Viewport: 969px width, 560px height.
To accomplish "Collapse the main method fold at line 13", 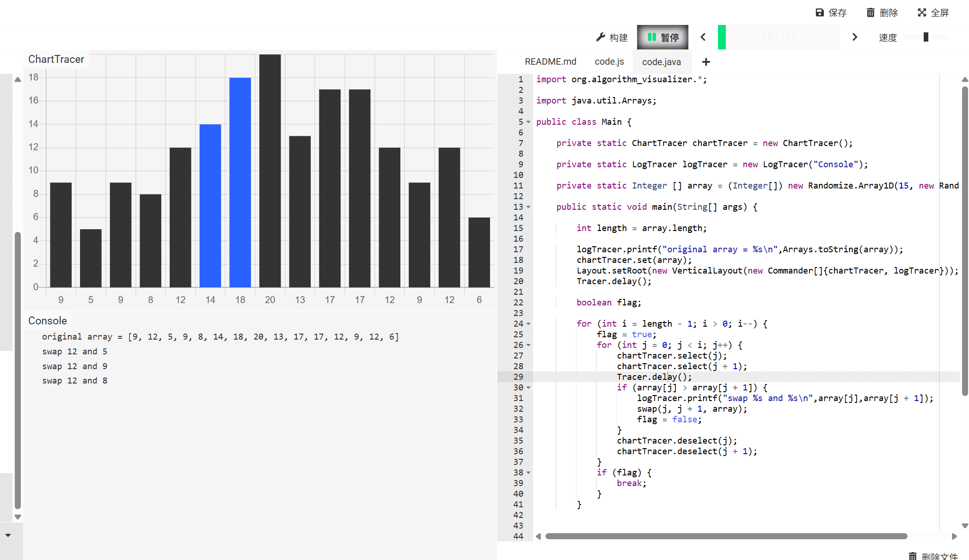I will [x=528, y=207].
